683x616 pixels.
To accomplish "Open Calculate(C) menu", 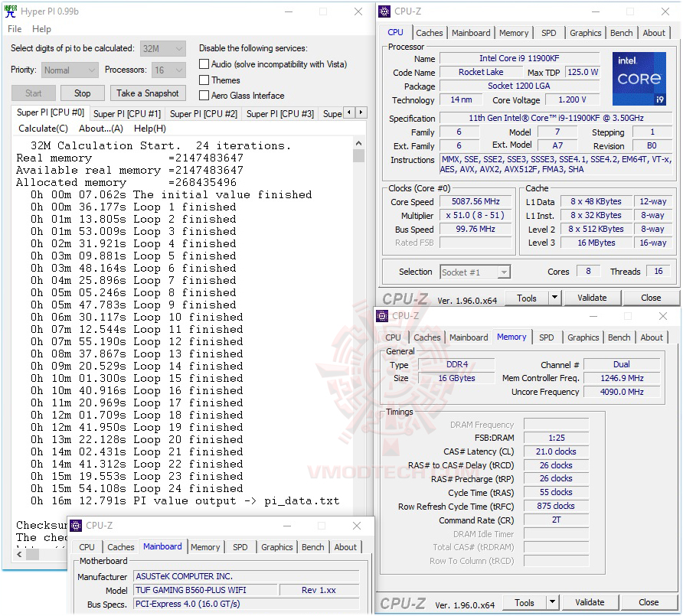I will pyautogui.click(x=43, y=129).
